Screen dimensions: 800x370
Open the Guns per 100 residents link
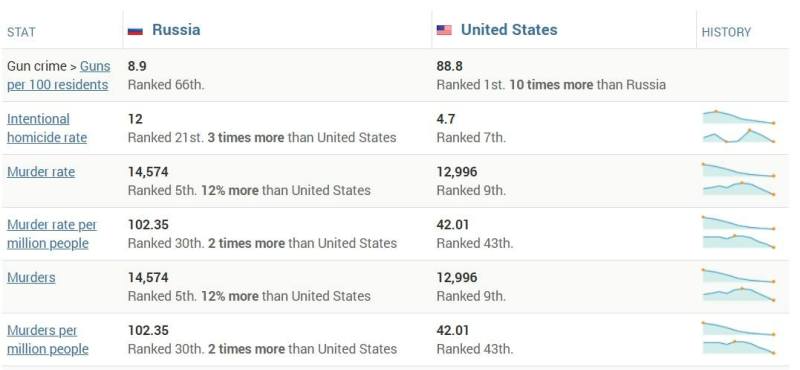(x=59, y=76)
